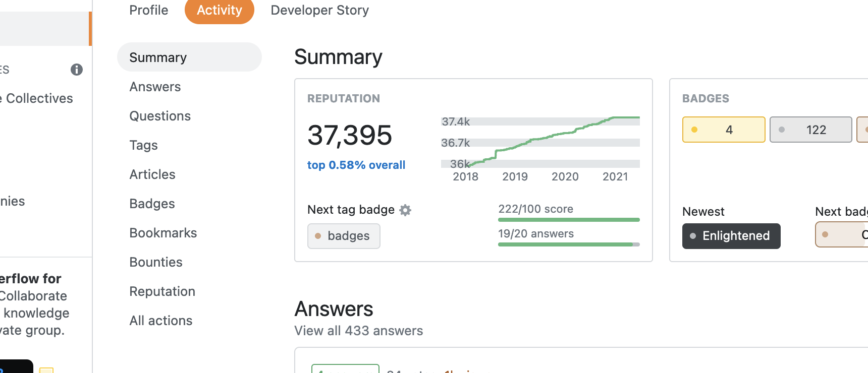Image resolution: width=868 pixels, height=373 pixels.
Task: Open Questions in activity menu
Action: point(160,116)
